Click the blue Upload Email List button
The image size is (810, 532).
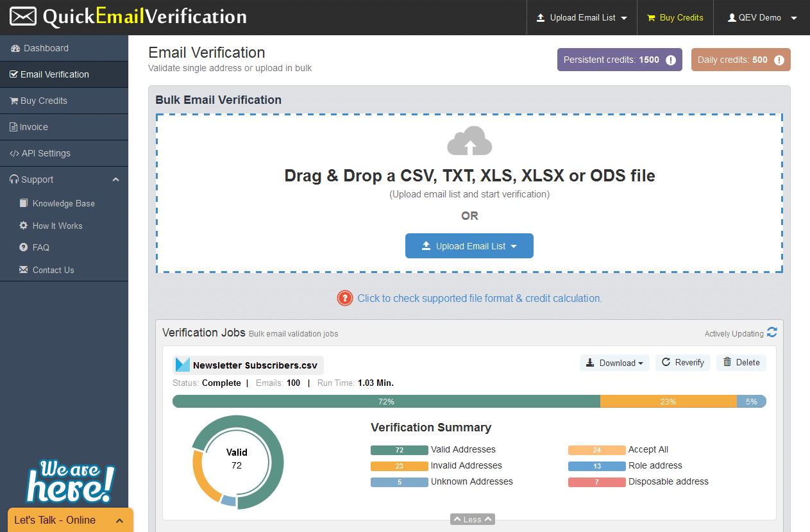(x=469, y=246)
